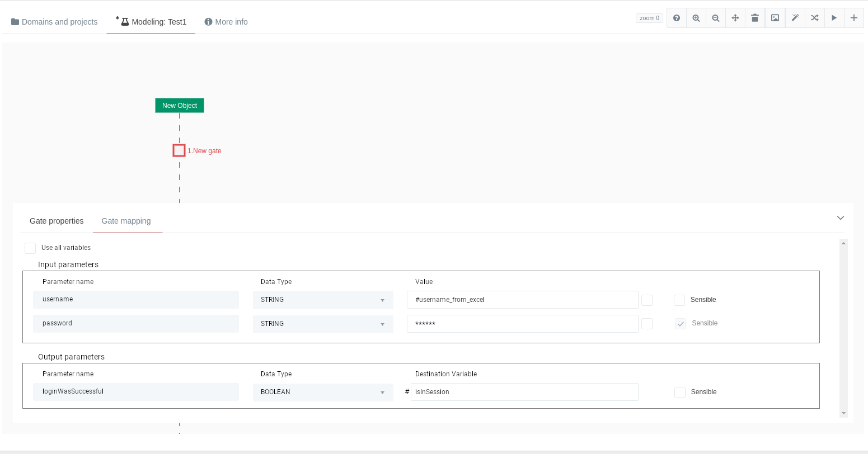
Task: Check Sensible for the username parameter
Action: point(679,300)
